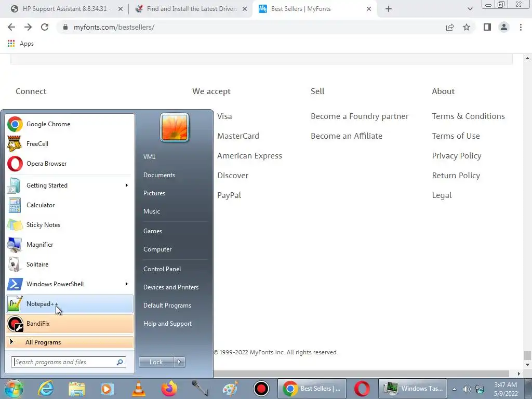The width and height of the screenshot is (532, 399).
Task: Click the vertical scrollbar thumb
Action: [x=527, y=355]
